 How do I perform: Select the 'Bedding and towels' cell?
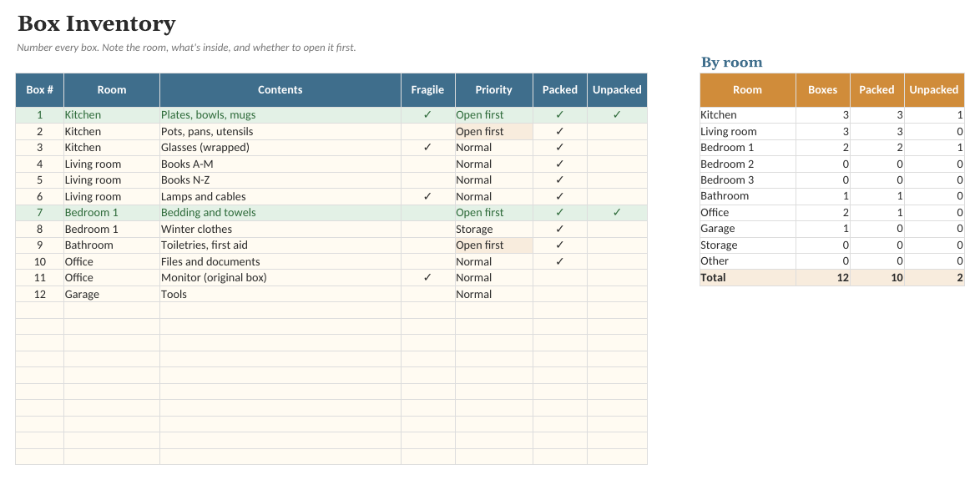(x=280, y=213)
